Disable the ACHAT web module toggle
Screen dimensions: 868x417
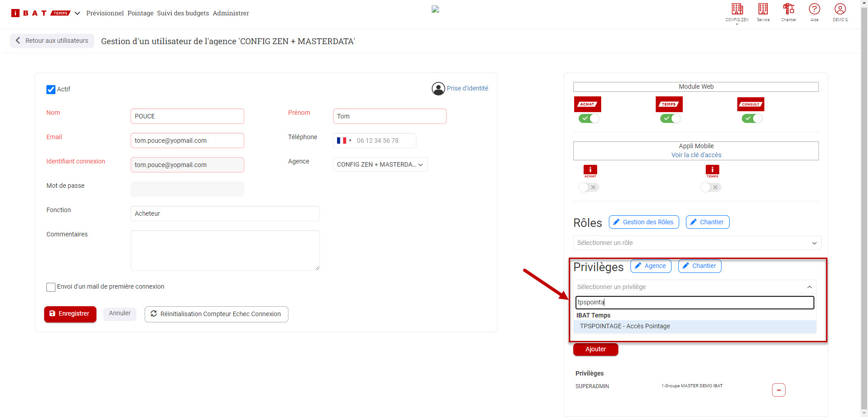(x=589, y=118)
